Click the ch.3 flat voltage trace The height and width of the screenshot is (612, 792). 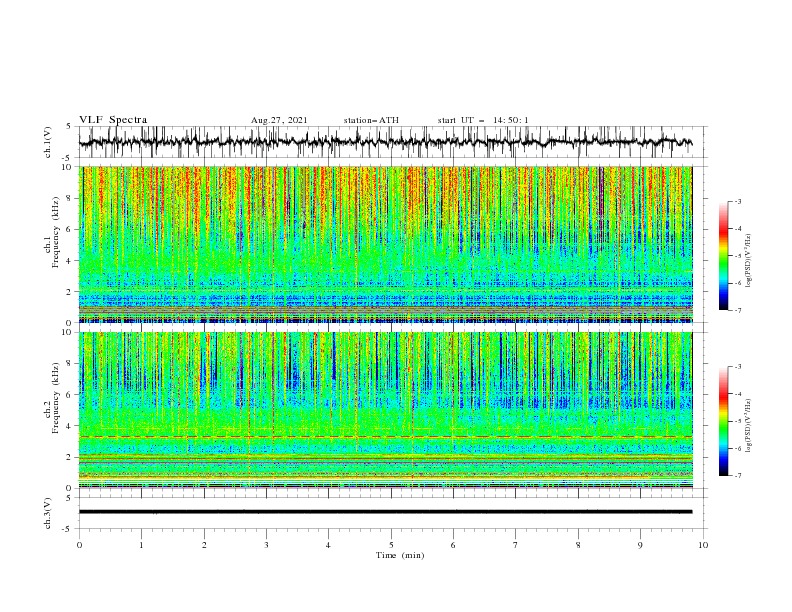pyautogui.click(x=385, y=512)
